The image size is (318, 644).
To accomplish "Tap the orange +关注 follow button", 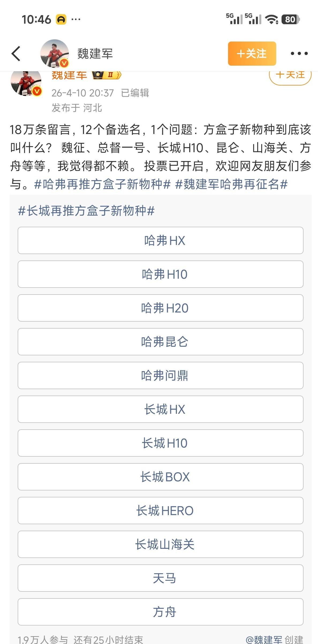I will point(252,53).
